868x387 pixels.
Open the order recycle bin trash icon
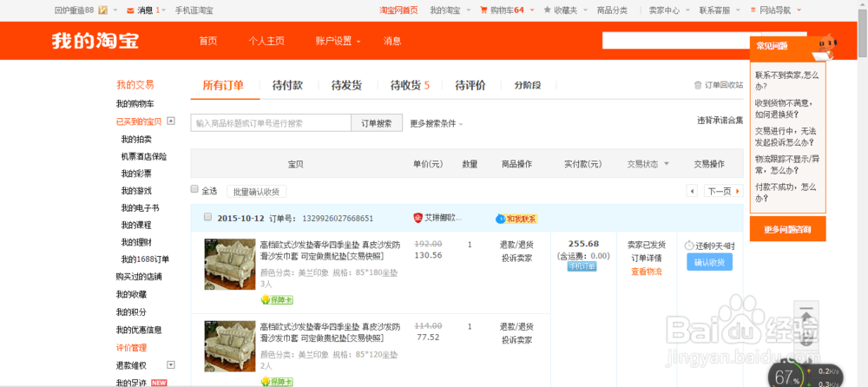(x=698, y=85)
